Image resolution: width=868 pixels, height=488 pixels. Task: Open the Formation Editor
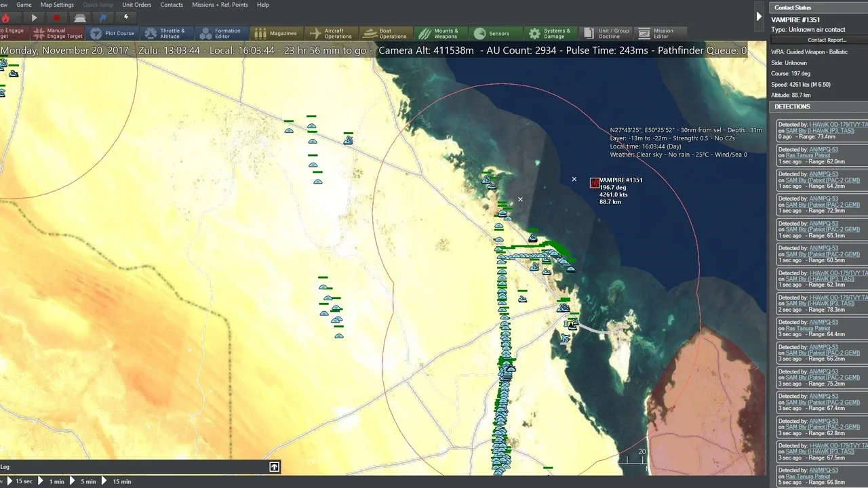click(x=220, y=33)
